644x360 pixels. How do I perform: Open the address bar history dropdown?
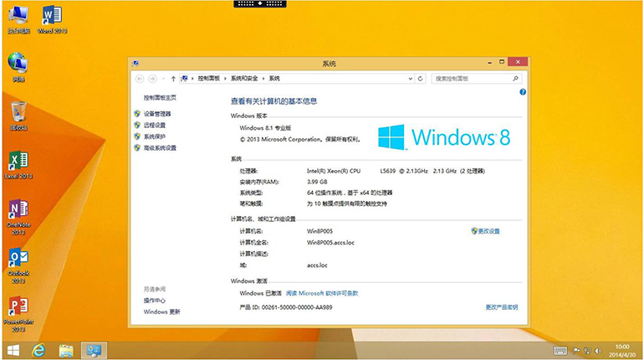coord(411,79)
